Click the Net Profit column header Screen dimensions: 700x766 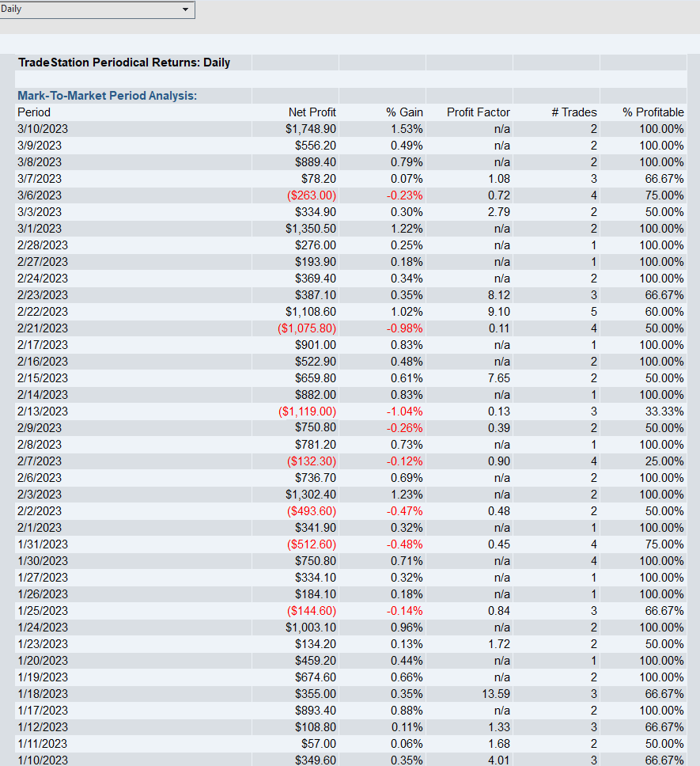[x=312, y=112]
